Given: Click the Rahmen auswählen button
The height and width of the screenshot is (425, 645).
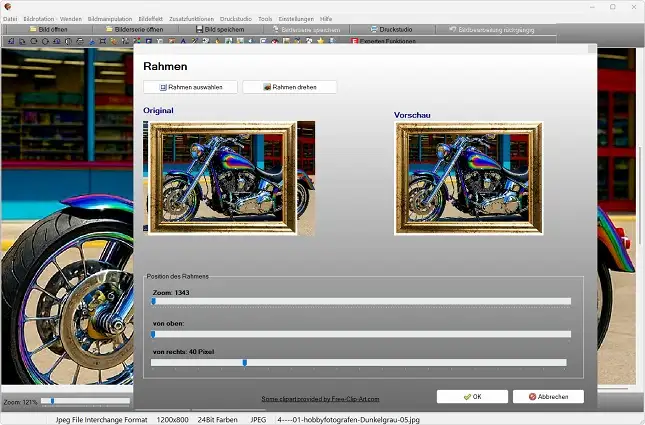Looking at the screenshot, I should (191, 87).
